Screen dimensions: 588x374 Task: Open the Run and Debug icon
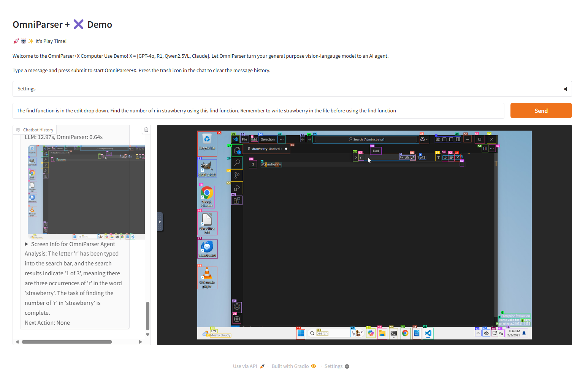[x=237, y=188]
